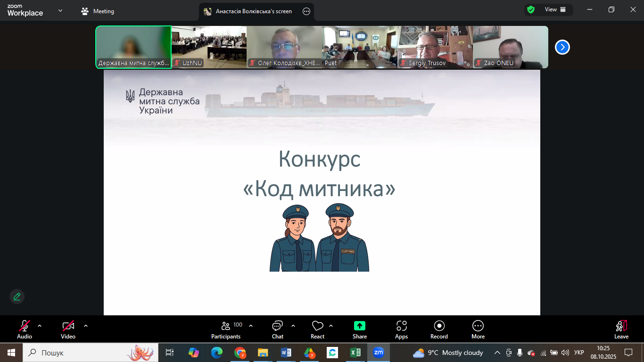Show next participants with blue arrow

[x=562, y=47]
